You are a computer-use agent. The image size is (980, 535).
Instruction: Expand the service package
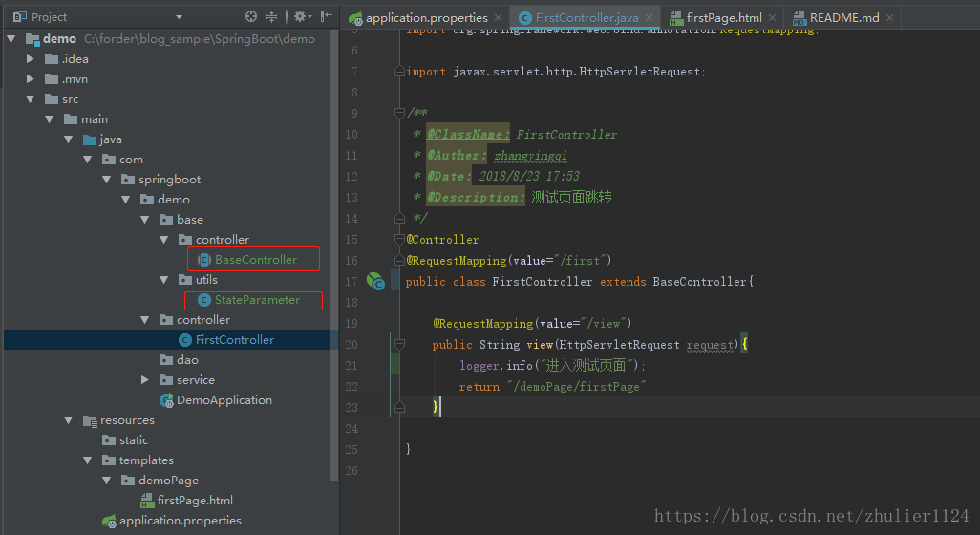[145, 380]
